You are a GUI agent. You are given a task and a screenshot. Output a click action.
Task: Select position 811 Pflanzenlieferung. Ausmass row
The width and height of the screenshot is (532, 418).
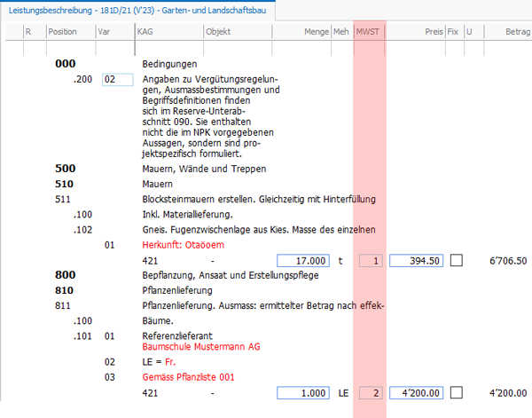(220, 305)
